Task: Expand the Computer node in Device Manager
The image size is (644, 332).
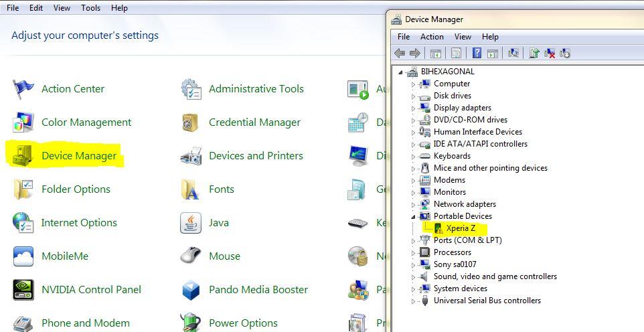Action: click(413, 84)
